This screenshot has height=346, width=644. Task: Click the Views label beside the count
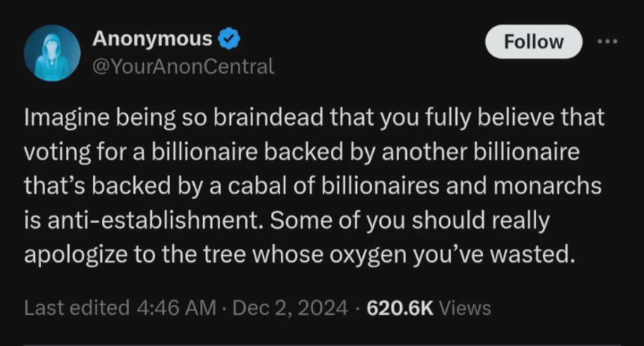(x=465, y=308)
